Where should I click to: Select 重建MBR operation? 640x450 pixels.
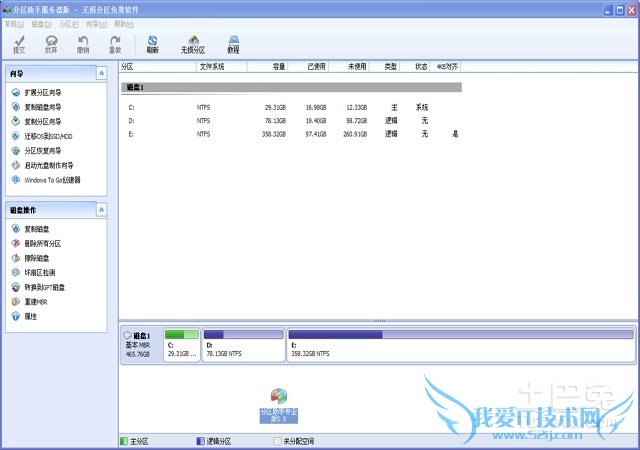click(x=30, y=302)
